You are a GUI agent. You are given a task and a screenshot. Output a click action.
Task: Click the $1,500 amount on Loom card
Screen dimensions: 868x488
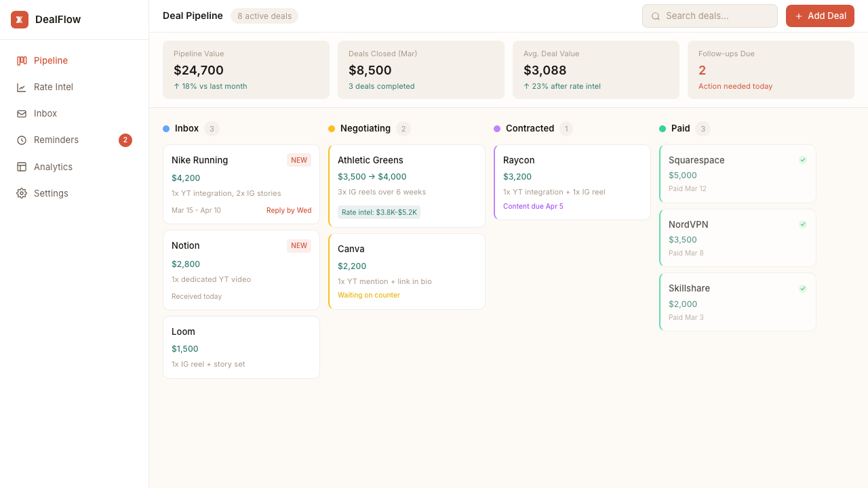point(185,348)
